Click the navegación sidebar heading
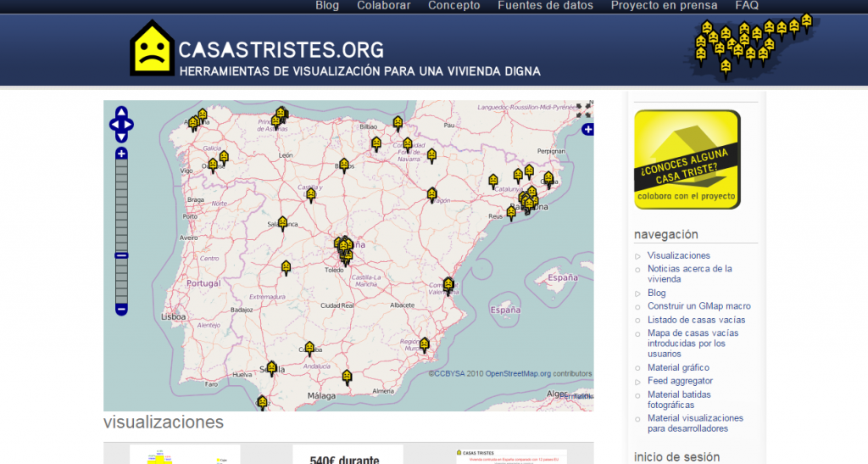 point(666,234)
